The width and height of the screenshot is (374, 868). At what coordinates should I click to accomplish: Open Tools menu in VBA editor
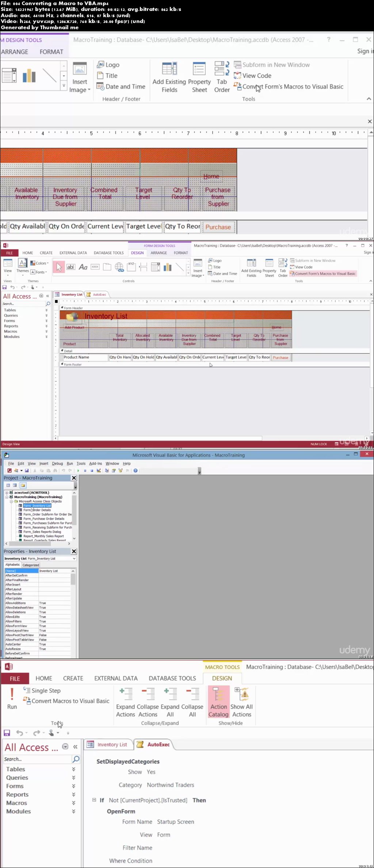point(81,464)
